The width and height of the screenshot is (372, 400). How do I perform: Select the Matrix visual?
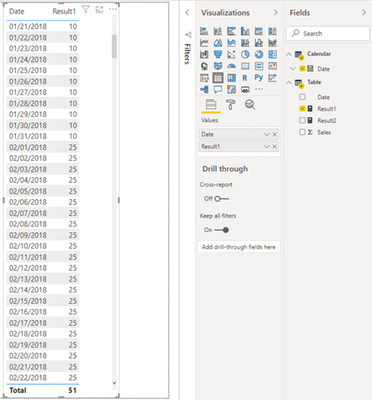coord(231,78)
